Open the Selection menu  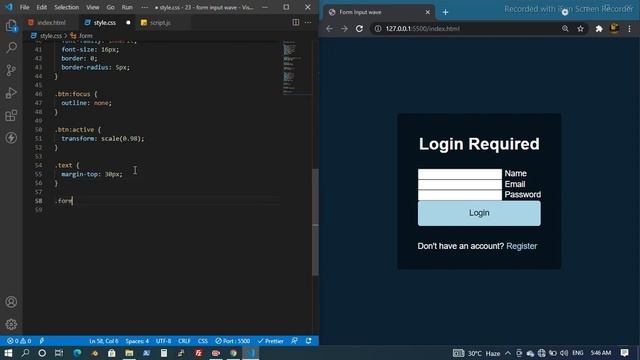pyautogui.click(x=67, y=7)
